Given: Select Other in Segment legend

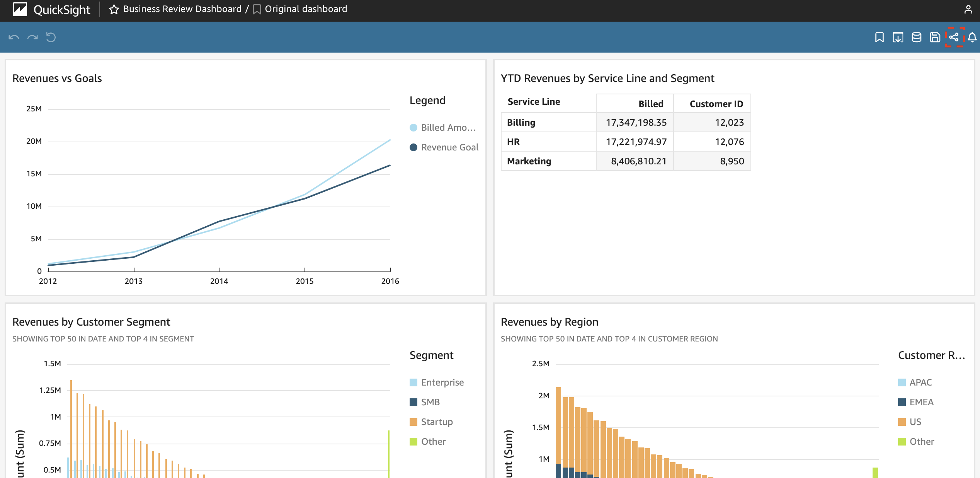Looking at the screenshot, I should coord(427,442).
